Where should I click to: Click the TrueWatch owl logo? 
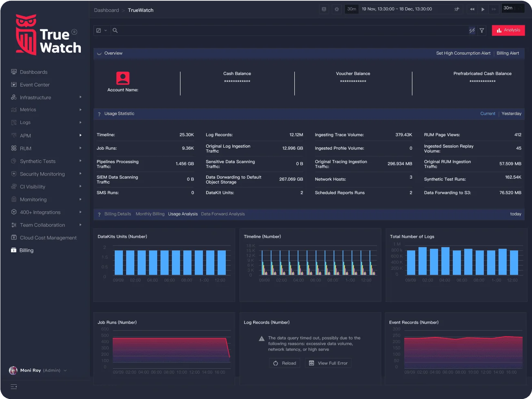26,35
